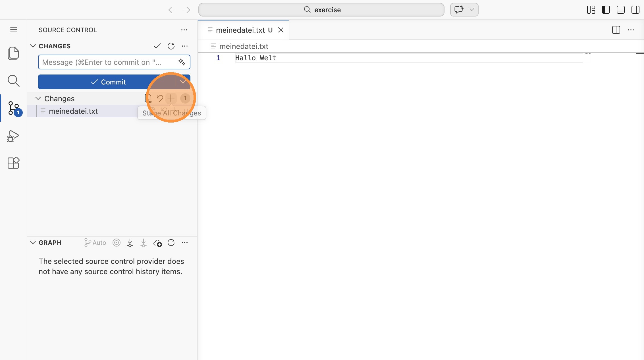The width and height of the screenshot is (644, 360).
Task: Open the Explorer view in activity bar
Action: tap(13, 53)
